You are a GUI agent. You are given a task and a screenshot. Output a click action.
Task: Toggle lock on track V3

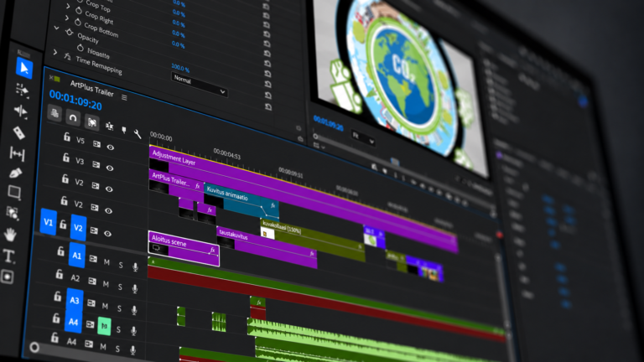coord(65,158)
